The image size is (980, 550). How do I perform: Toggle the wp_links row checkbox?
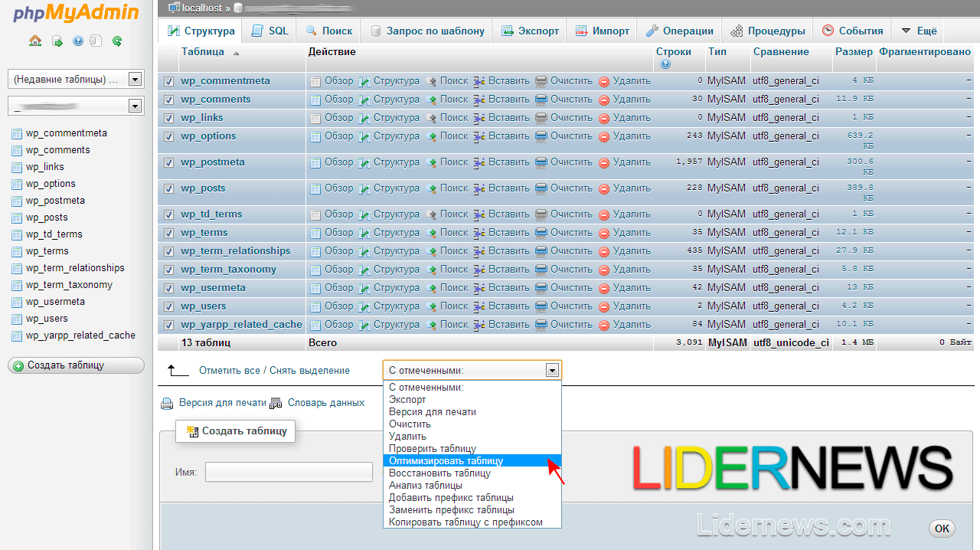tap(168, 118)
